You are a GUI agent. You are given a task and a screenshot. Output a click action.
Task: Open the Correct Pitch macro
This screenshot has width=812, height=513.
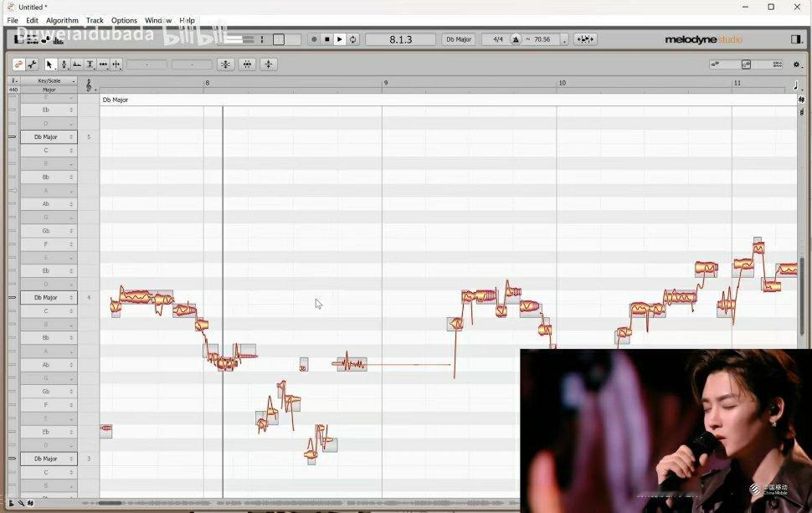click(226, 64)
